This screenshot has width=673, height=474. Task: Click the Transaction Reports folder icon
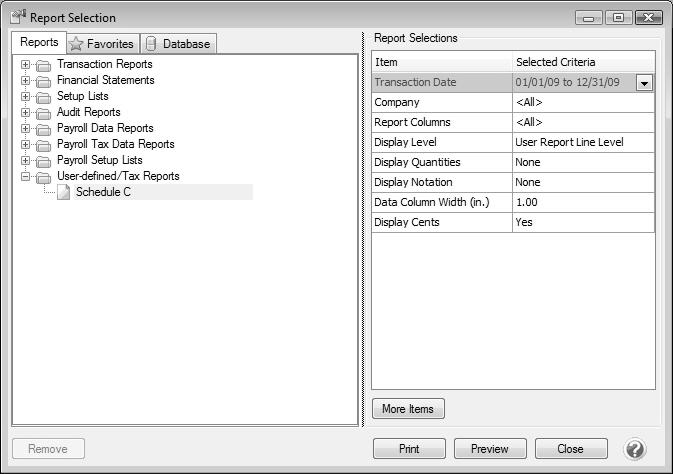43,65
